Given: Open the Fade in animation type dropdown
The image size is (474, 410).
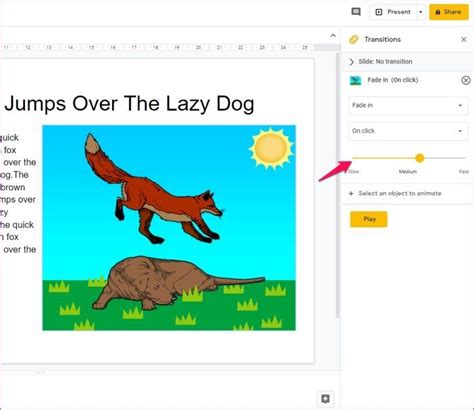Looking at the screenshot, I should coord(408,105).
